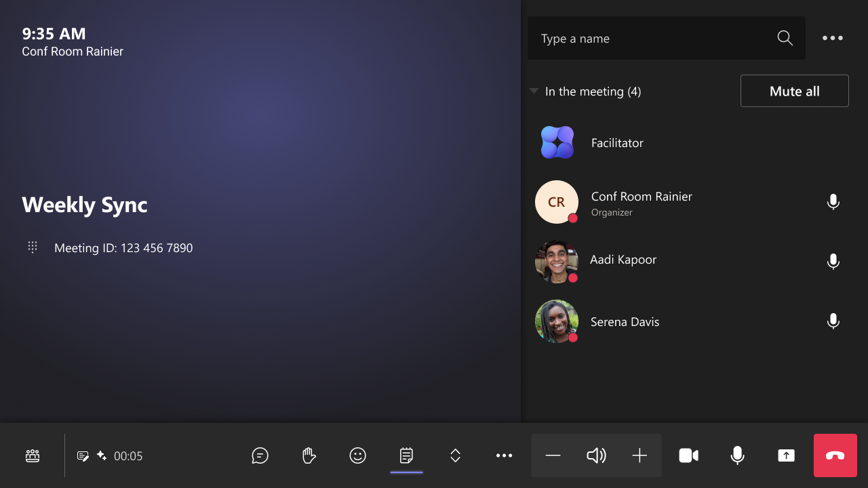Open the meeting chat
868x488 pixels.
(260, 455)
